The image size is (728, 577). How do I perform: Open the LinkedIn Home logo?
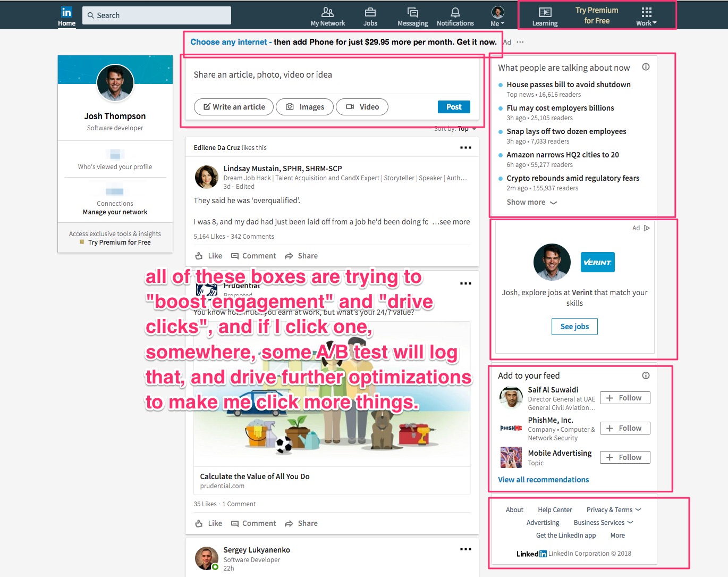(x=66, y=12)
